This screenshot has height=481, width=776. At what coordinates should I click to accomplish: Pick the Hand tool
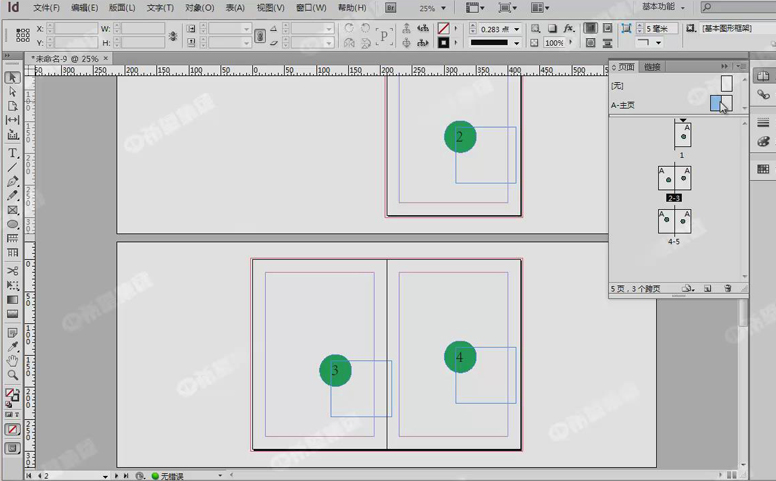pyautogui.click(x=13, y=360)
